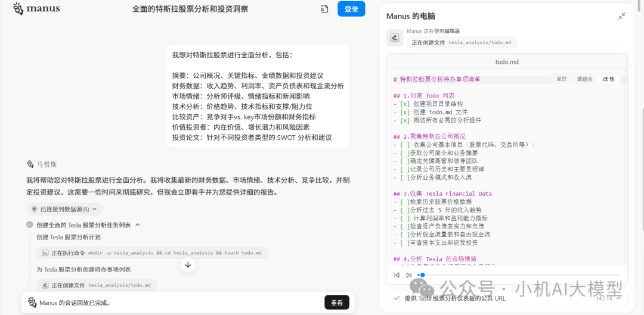Click text 创建 Tesla 股票分析计划
The height and width of the screenshot is (315, 644).
point(69,237)
